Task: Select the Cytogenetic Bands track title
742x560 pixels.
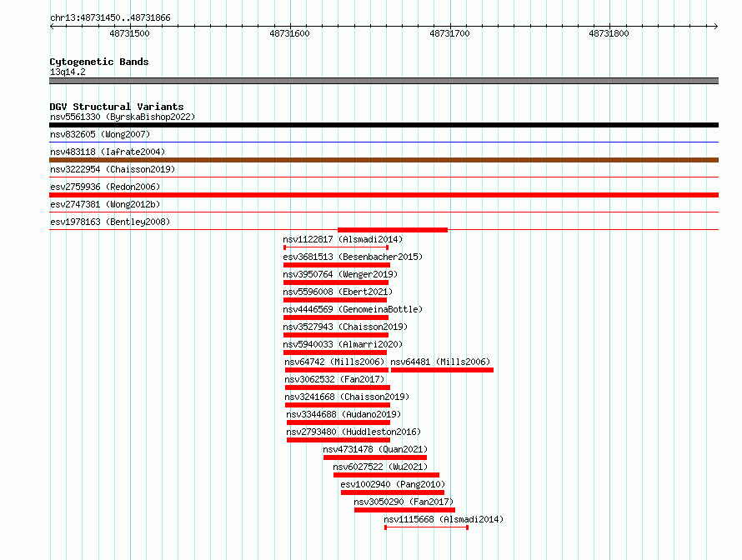Action: pos(99,62)
